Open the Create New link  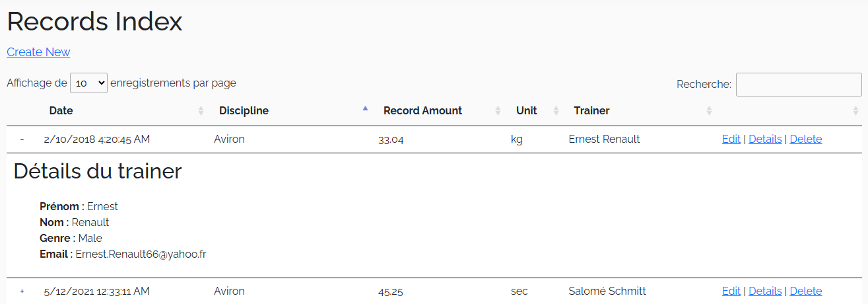[38, 52]
